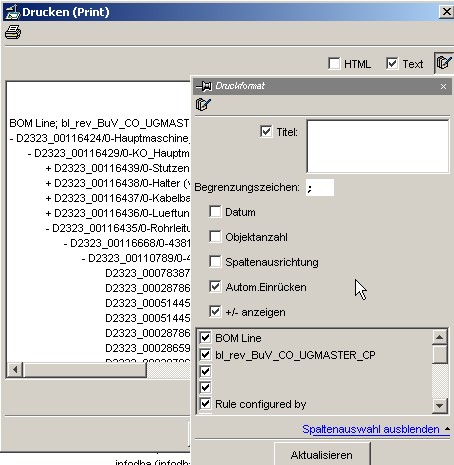Click the Drucken window title icon

(x=13, y=12)
